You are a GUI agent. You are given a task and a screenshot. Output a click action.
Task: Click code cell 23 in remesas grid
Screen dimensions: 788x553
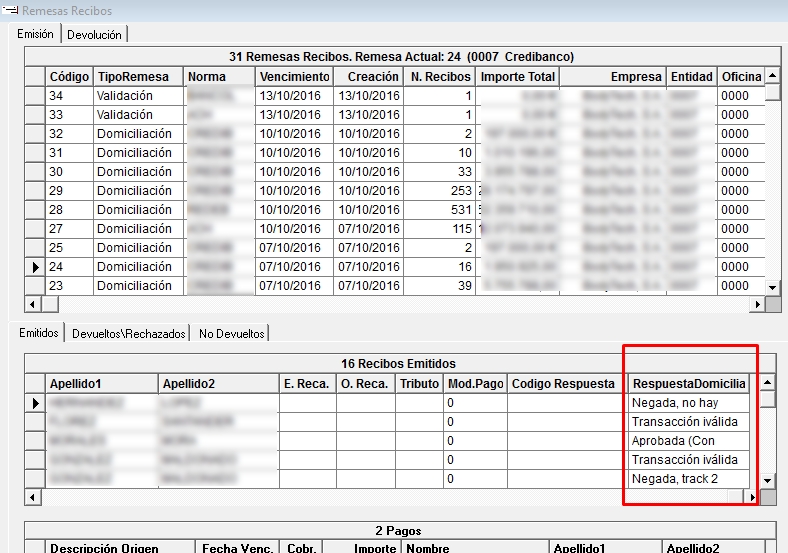pyautogui.click(x=69, y=286)
